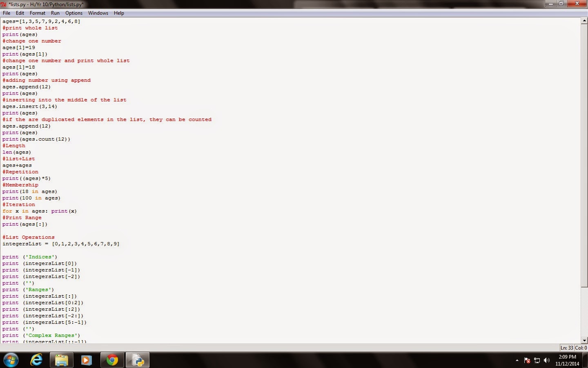Click comment about duplicated elements being counted
Viewport: 588px width, 368px height.
point(107,119)
